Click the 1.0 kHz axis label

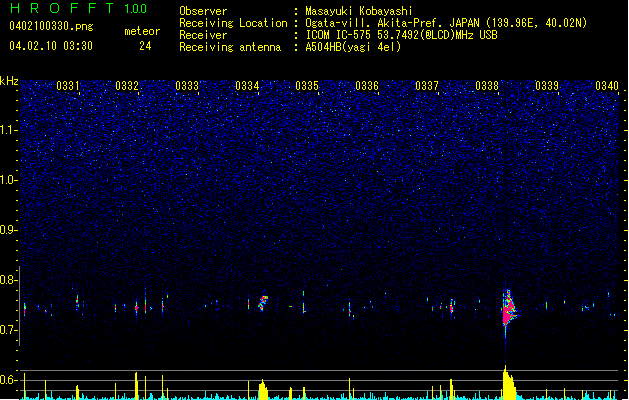pyautogui.click(x=9, y=180)
